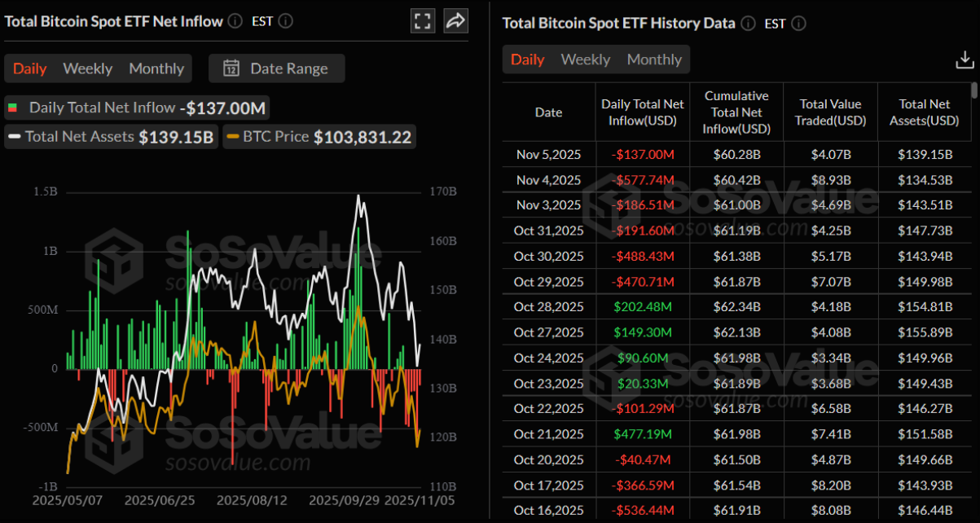Viewport: 980px width, 523px height.
Task: Open info icon beside History Data title
Action: (x=747, y=23)
